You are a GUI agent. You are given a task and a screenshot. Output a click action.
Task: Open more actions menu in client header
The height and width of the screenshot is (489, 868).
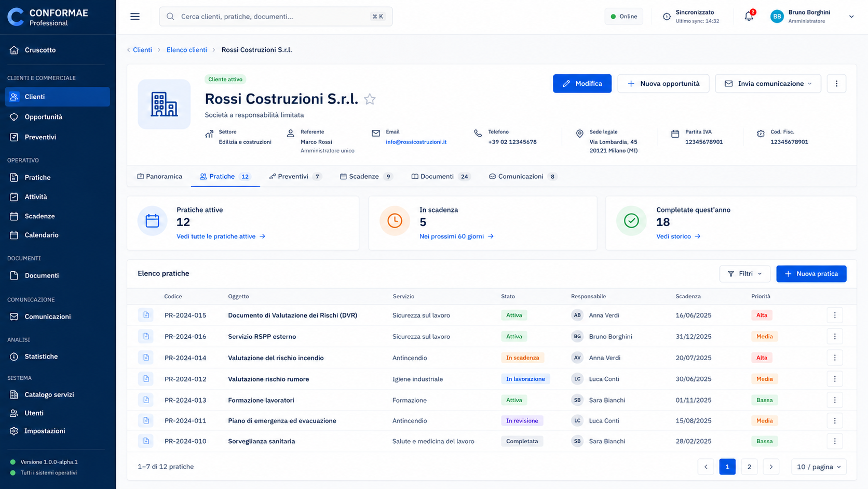click(x=836, y=84)
